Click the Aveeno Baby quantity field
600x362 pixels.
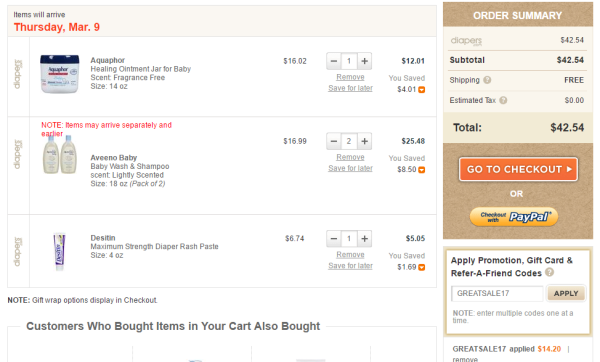point(349,141)
